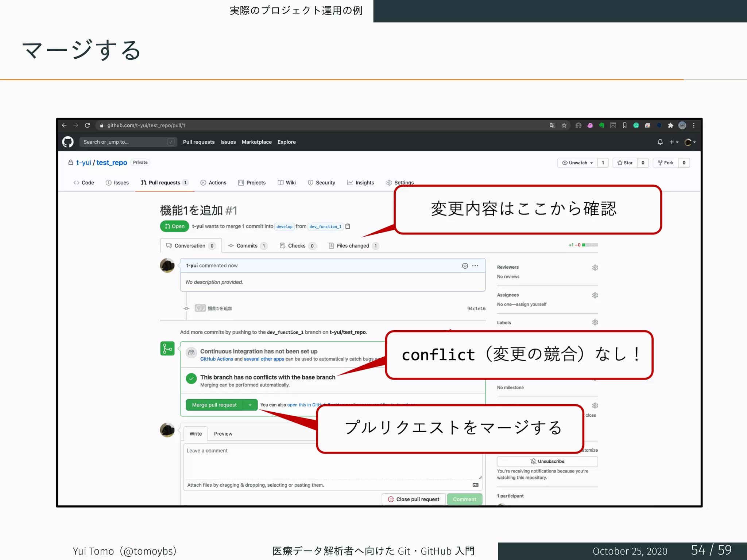
Task: Switch to the Code tab
Action: (x=84, y=183)
